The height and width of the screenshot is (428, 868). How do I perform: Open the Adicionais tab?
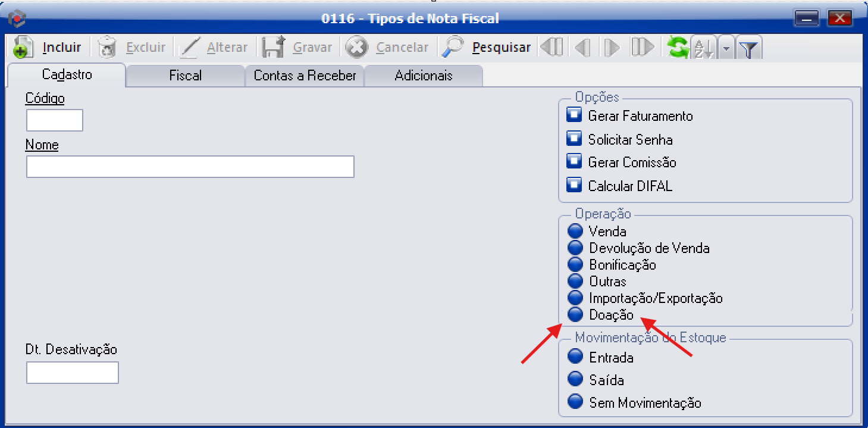tap(424, 76)
